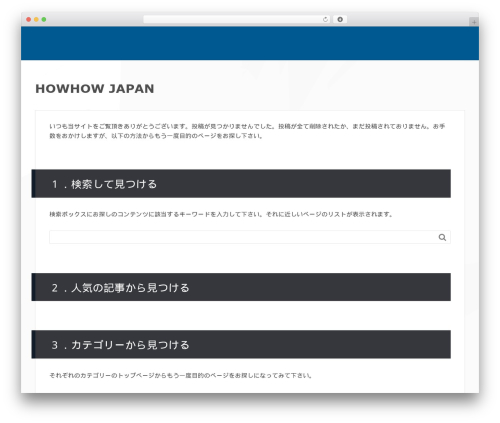Click the text beginning それぞれのカテゴリー
Image resolution: width=500 pixels, height=423 pixels.
[x=180, y=375]
